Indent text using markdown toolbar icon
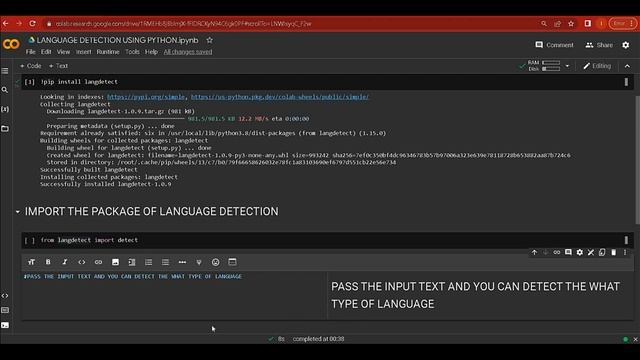The image size is (640, 360). click(132, 262)
